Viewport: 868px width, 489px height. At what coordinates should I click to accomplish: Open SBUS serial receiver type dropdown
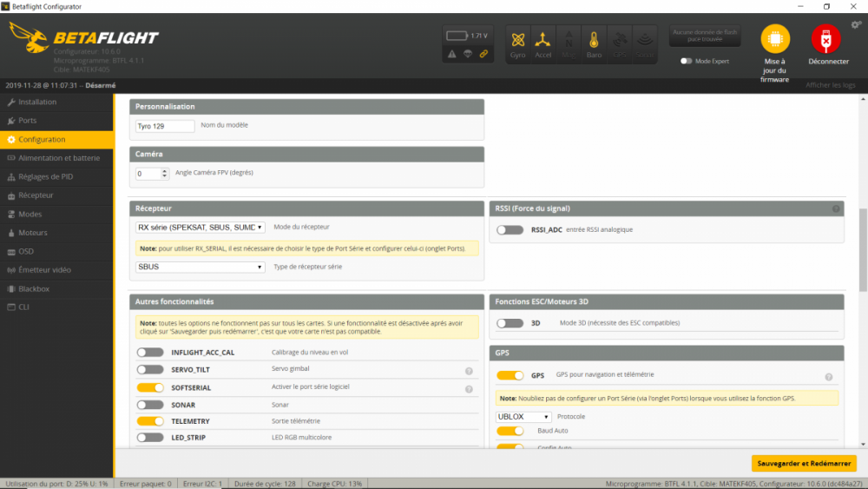[x=200, y=267]
